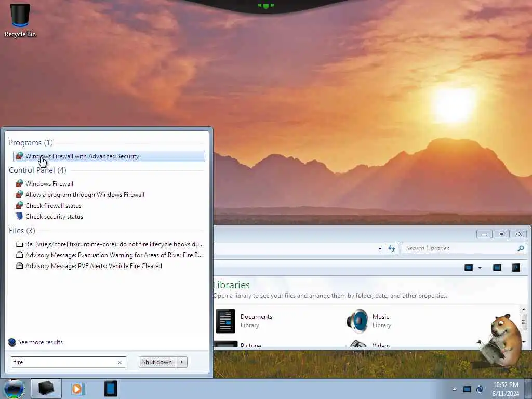Open Windows Firewall with Advanced Security result
Viewport: 532px width, 399px height.
[x=109, y=156]
